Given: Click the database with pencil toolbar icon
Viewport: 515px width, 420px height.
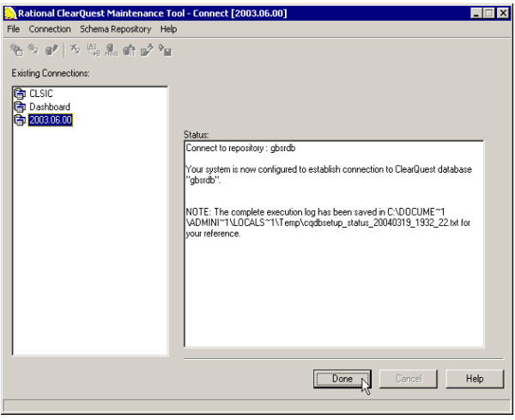Looking at the screenshot, I should [x=51, y=50].
